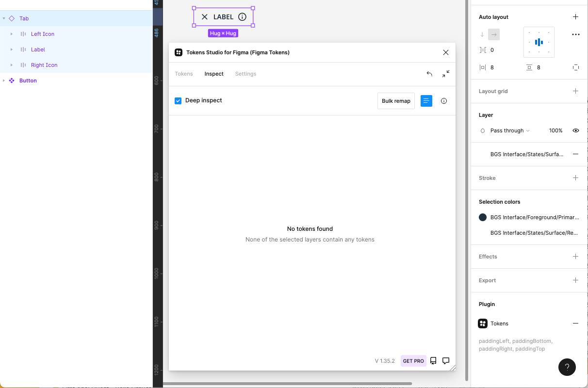Set vertical auto layout direction arrow
Image resolution: width=588 pixels, height=388 pixels.
(x=482, y=34)
